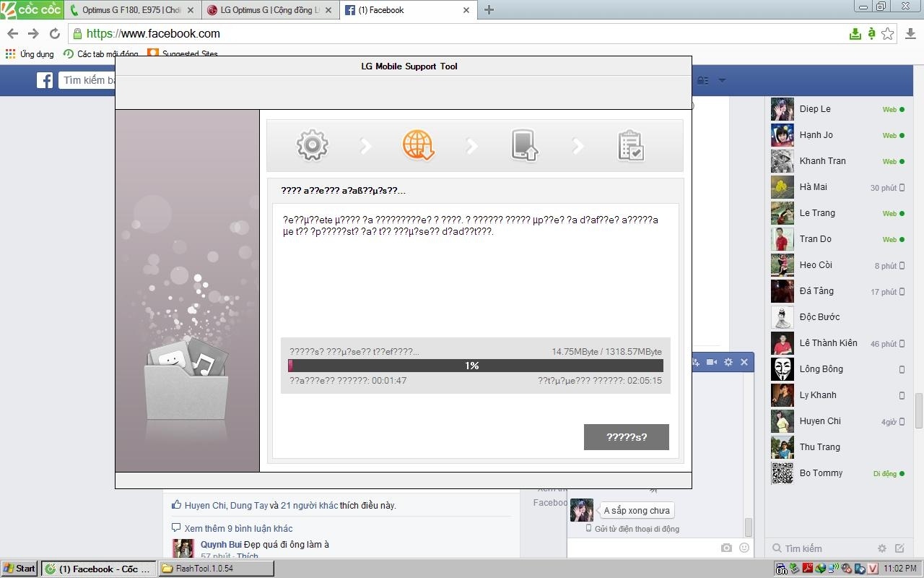924x578 pixels.
Task: Bookmark page with the star icon
Action: [x=888, y=34]
